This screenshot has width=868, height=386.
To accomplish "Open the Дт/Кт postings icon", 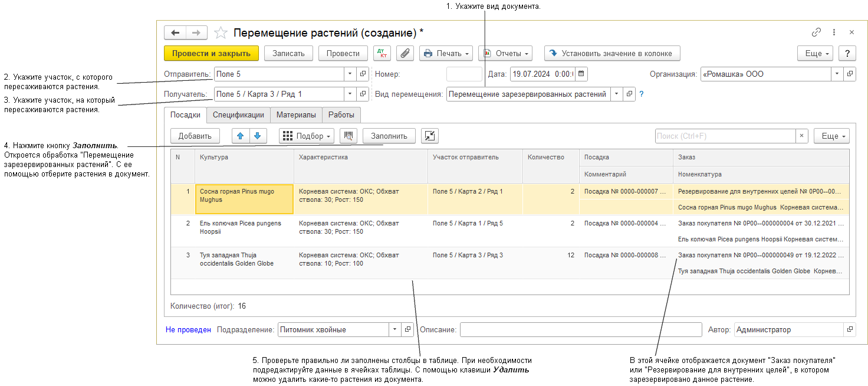I will coord(382,53).
